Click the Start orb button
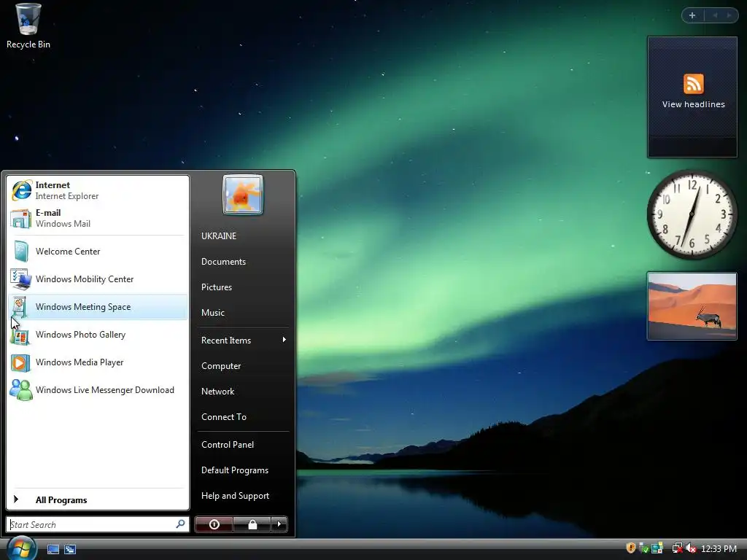The width and height of the screenshot is (747, 560). [21, 548]
